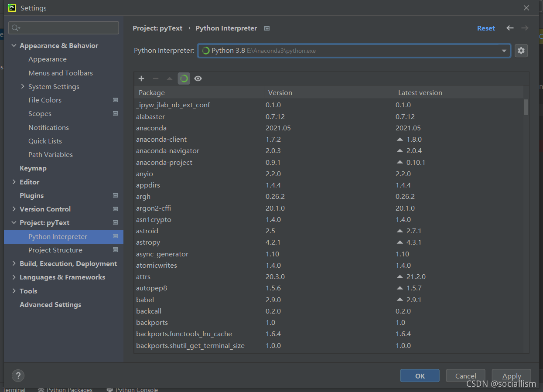Click the breadcrumb project-level settings icon

[x=267, y=28]
